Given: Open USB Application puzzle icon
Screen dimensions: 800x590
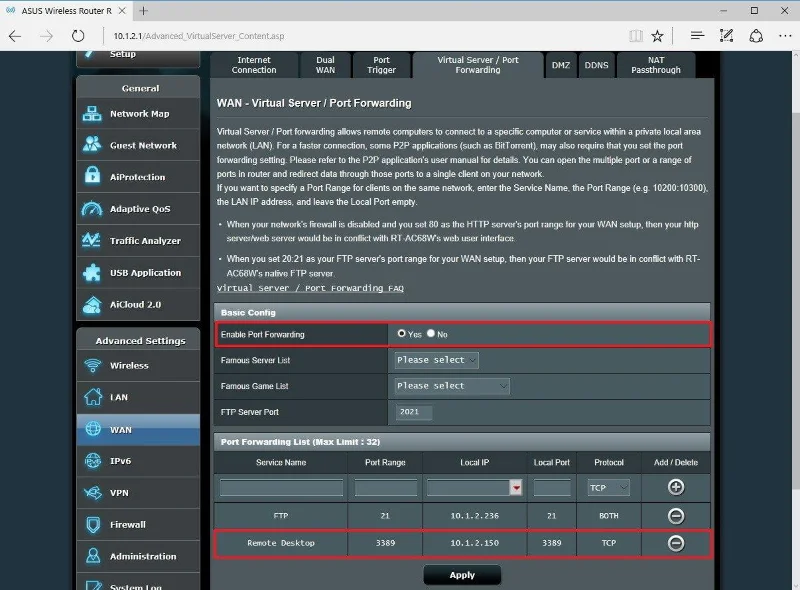Looking at the screenshot, I should pyautogui.click(x=92, y=272).
